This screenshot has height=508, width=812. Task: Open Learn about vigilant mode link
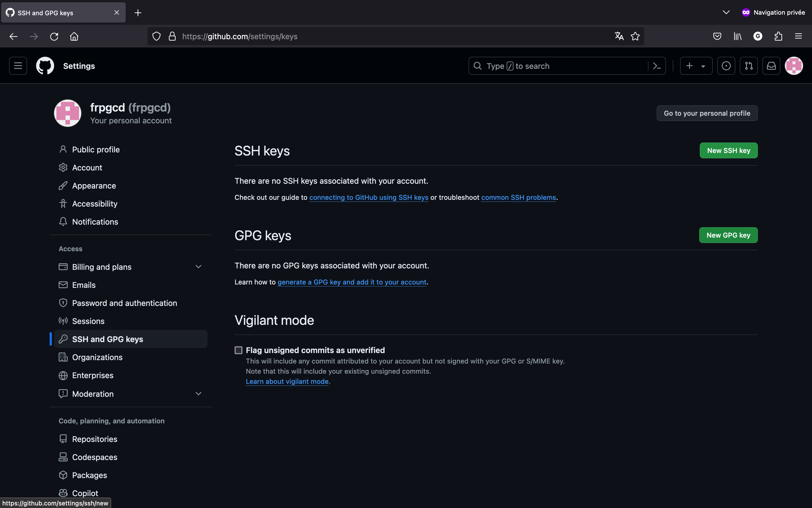pos(287,382)
